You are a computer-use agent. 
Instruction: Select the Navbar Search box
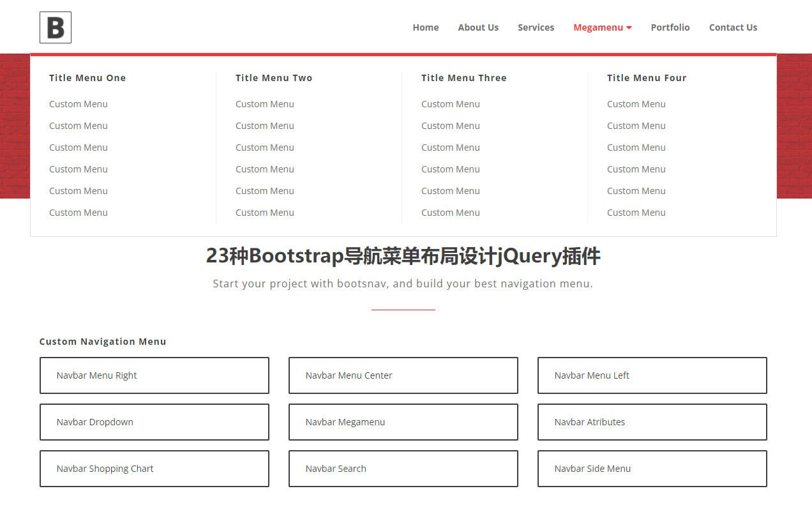403,469
